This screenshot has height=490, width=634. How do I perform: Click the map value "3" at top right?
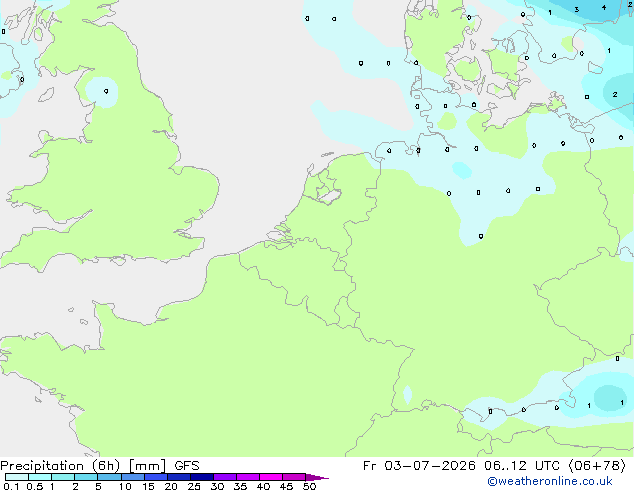[x=577, y=10]
